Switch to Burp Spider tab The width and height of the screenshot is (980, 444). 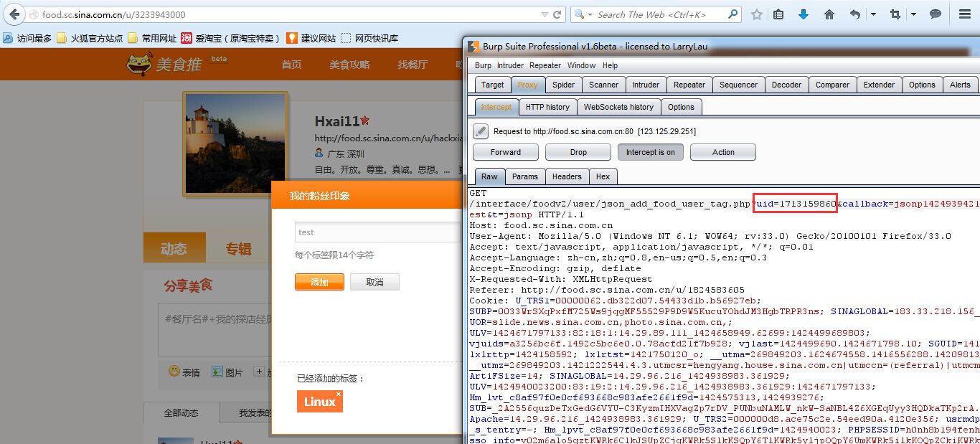point(563,85)
